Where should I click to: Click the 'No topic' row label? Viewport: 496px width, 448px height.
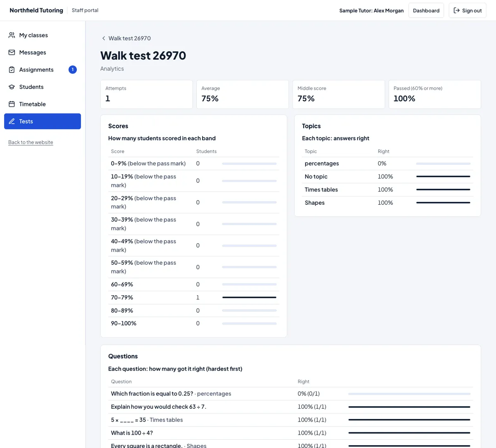[316, 177]
